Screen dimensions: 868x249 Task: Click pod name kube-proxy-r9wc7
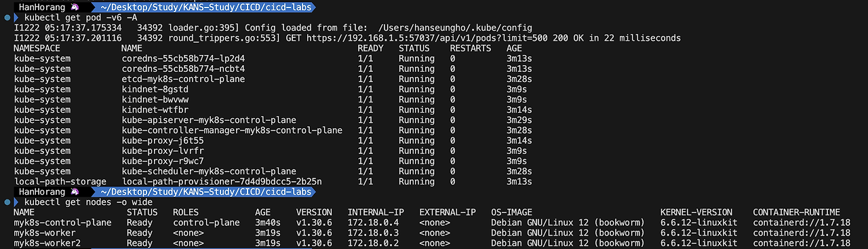tap(163, 161)
